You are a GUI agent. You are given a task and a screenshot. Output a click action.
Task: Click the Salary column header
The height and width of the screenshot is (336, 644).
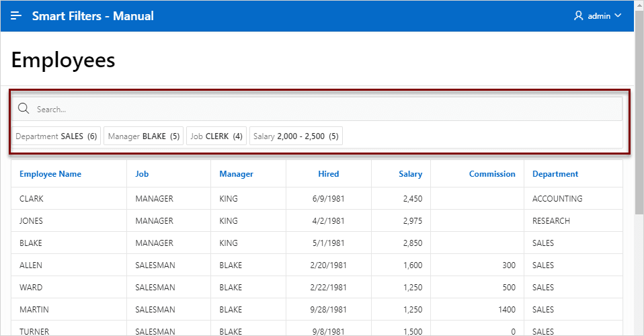(x=410, y=174)
